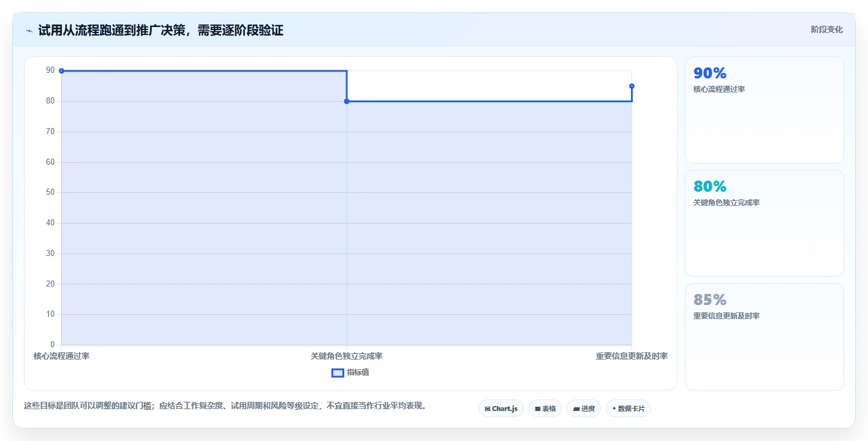Click y-axis tick label 50

tap(50, 192)
